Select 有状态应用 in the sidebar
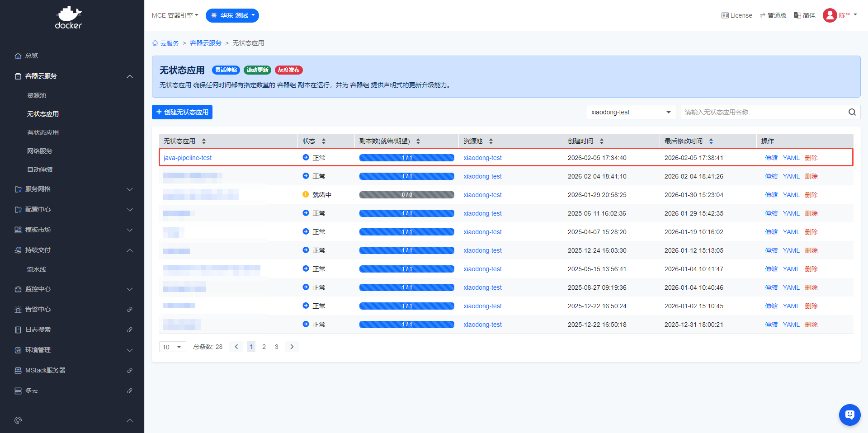The height and width of the screenshot is (433, 868). tap(43, 132)
